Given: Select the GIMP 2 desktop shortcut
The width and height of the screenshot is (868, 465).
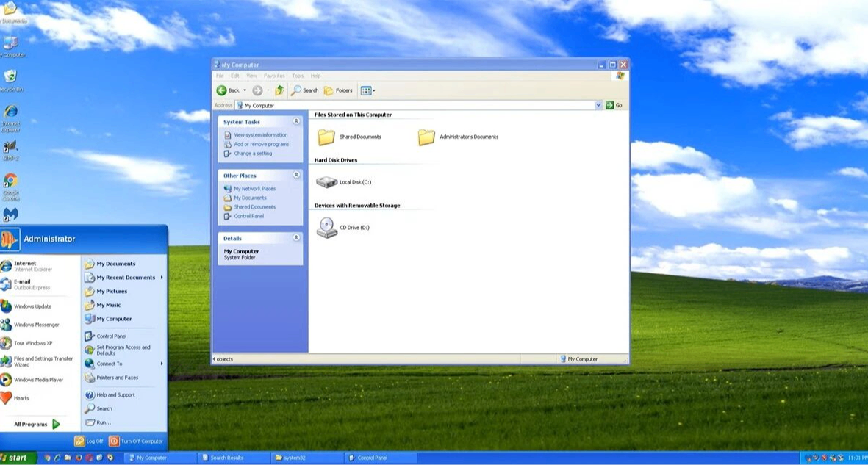Looking at the screenshot, I should click(x=10, y=150).
